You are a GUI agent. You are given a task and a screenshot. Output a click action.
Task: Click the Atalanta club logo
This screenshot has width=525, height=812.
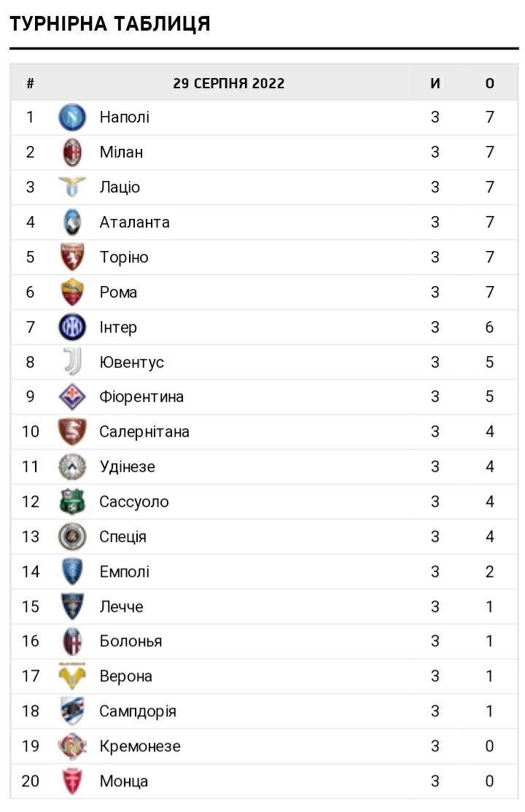(x=72, y=222)
